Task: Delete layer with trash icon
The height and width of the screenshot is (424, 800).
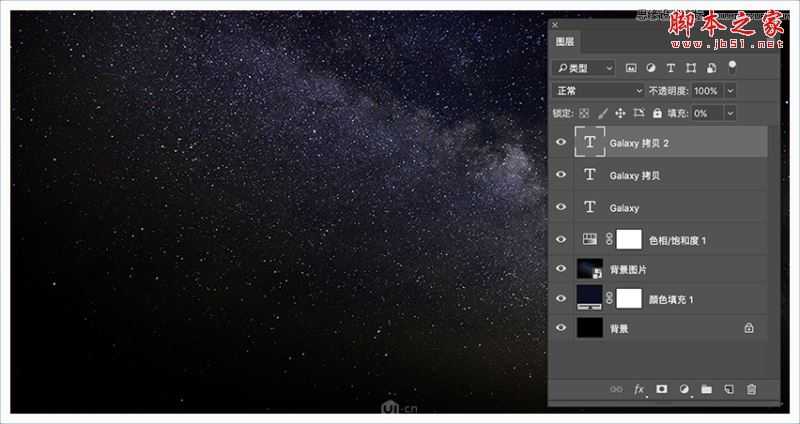Action: pyautogui.click(x=752, y=389)
